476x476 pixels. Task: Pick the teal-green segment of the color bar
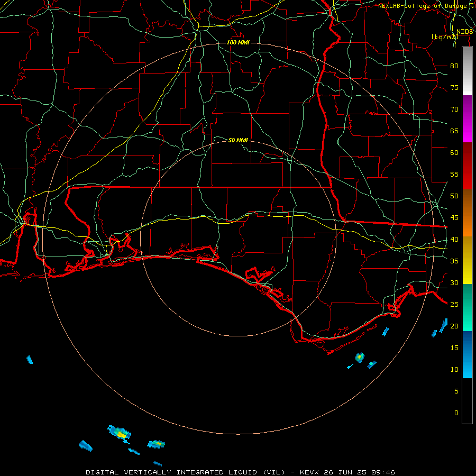[467, 307]
